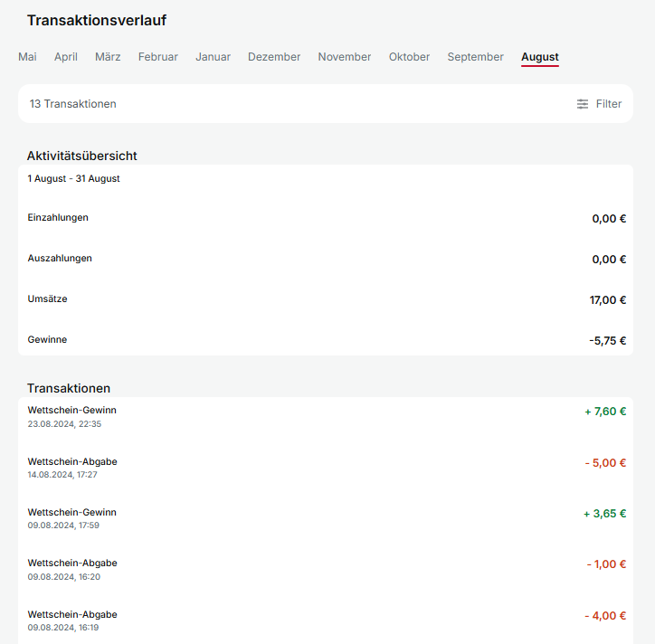Switch to the Mai tab
The image size is (655, 644).
(27, 57)
